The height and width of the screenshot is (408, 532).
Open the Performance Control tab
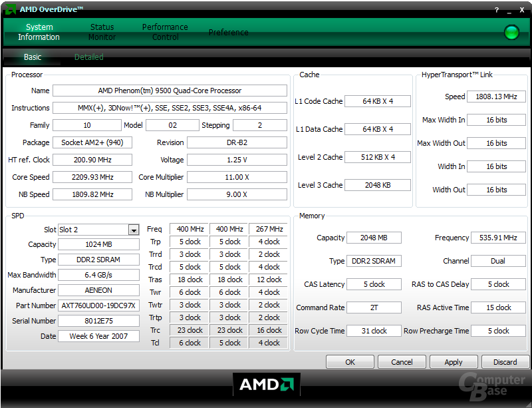pos(165,32)
